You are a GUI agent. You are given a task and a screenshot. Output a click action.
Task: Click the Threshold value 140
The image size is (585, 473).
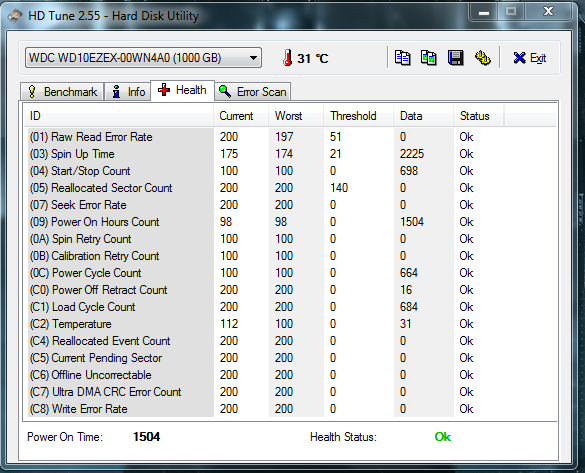point(339,188)
